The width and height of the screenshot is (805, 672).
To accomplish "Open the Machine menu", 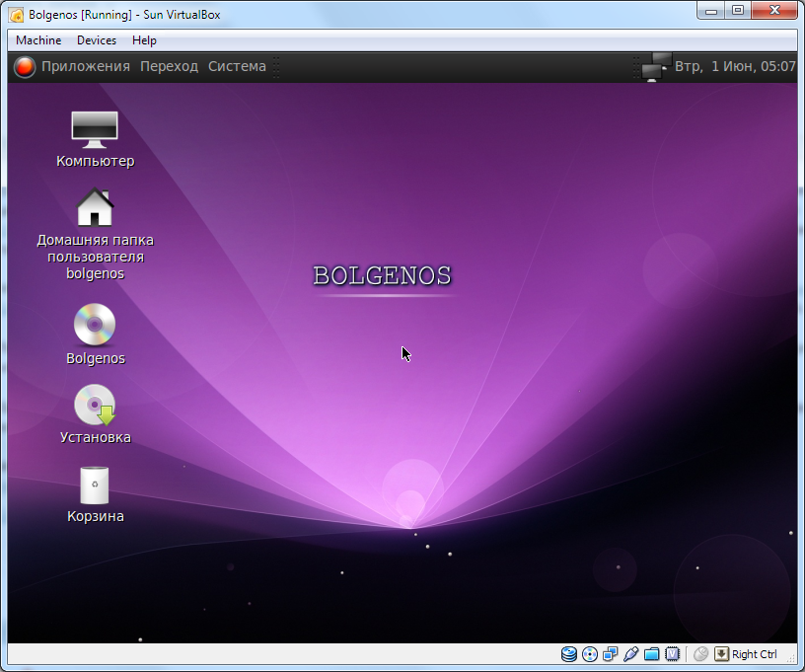I will coord(38,40).
